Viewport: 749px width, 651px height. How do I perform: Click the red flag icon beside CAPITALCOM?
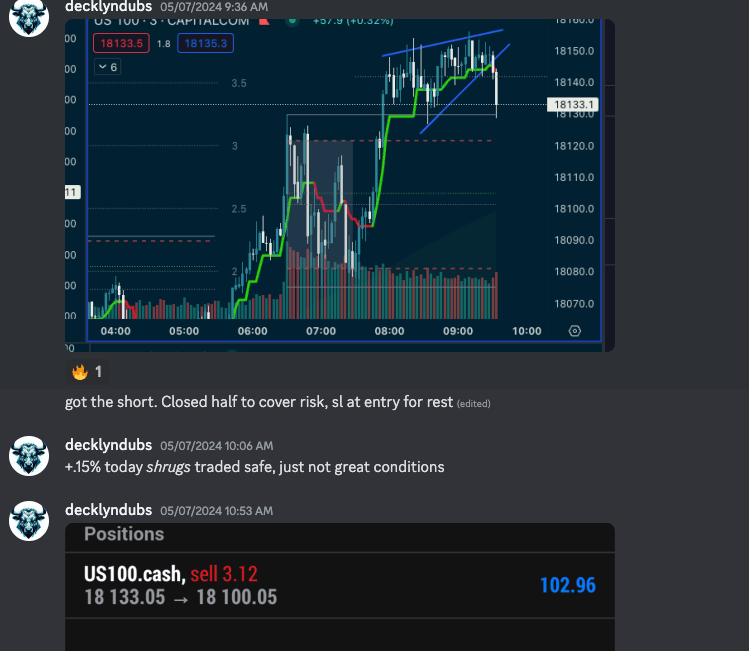pyautogui.click(x=264, y=21)
